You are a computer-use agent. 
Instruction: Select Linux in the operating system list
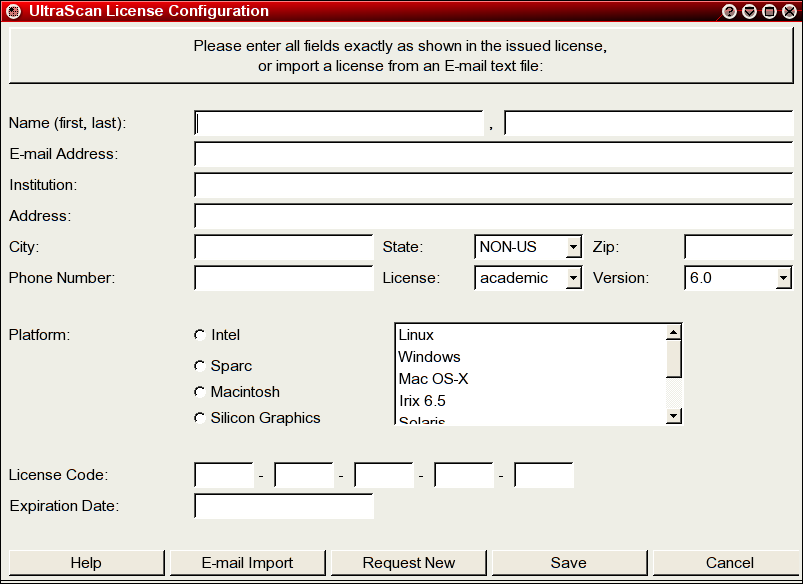click(530, 335)
